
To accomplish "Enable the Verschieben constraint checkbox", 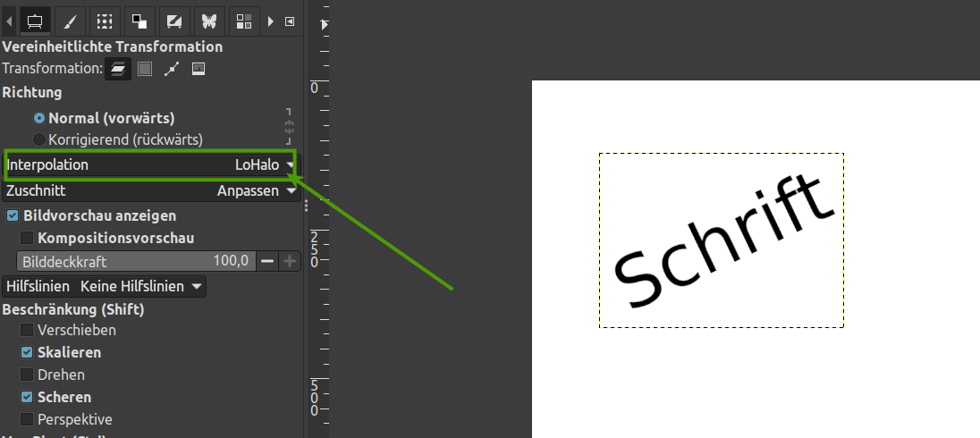I will click(27, 330).
